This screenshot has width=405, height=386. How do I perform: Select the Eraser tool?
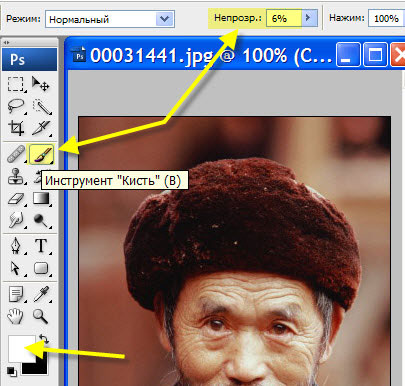click(x=16, y=199)
